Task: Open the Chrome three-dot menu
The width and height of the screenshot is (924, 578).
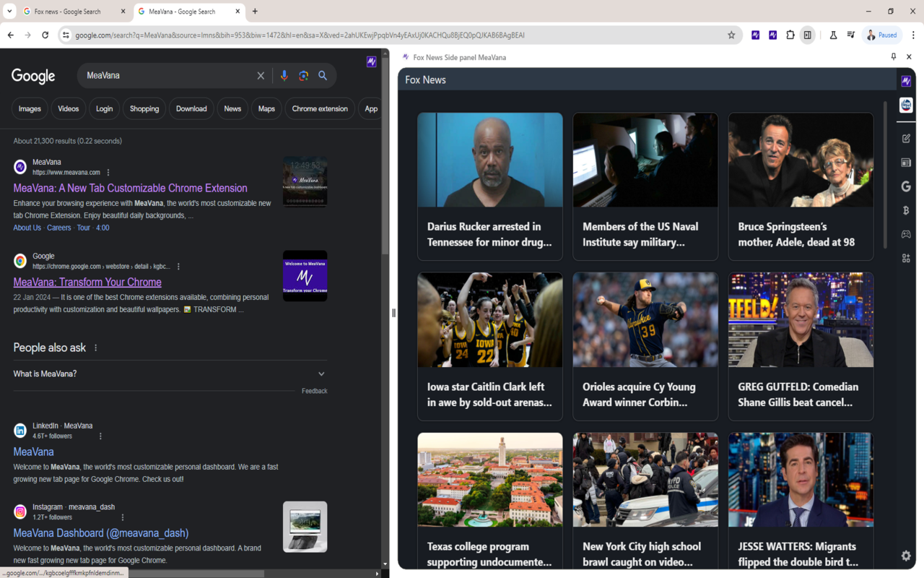Action: (913, 35)
